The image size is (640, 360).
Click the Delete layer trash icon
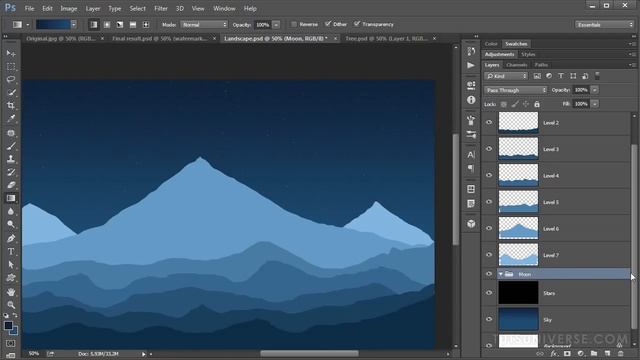tap(620, 353)
